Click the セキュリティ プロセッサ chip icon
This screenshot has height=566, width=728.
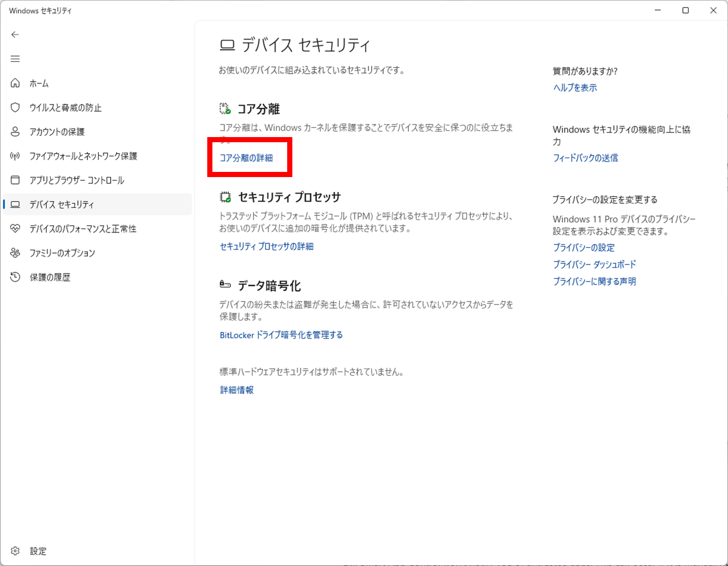pos(225,197)
